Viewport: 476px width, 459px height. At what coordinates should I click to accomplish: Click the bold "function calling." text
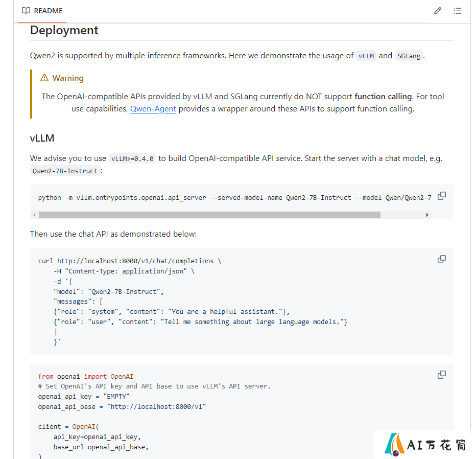click(x=384, y=97)
